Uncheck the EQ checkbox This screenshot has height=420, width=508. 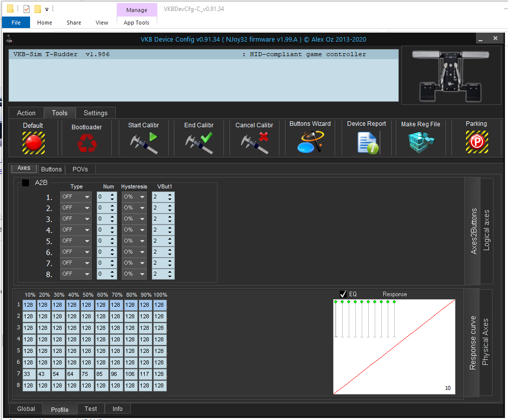(x=343, y=294)
